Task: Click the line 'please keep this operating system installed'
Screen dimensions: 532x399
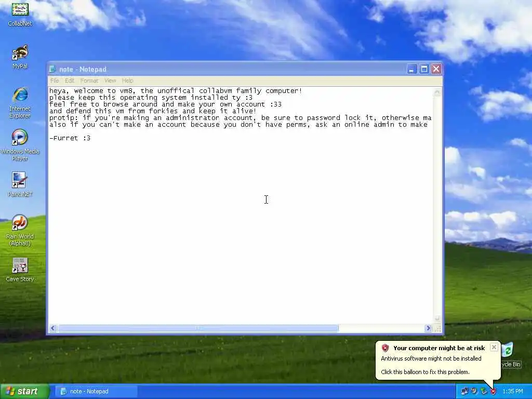Action: click(151, 97)
